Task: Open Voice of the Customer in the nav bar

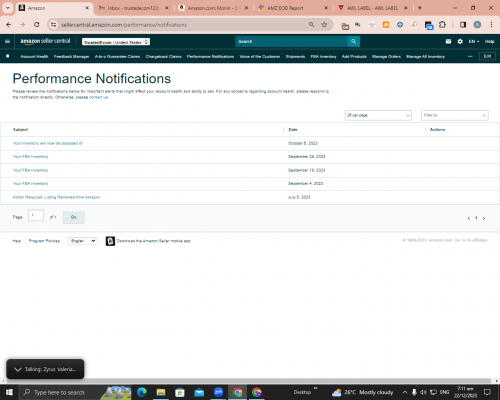Action: coord(260,56)
